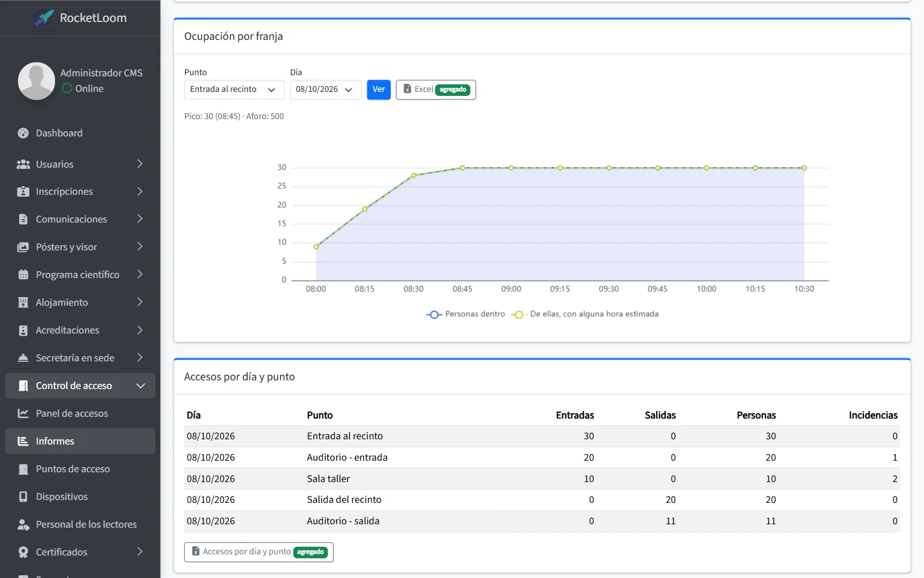Image resolution: width=924 pixels, height=578 pixels.
Task: Open the Punto dropdown 'Entrada al recinto'
Action: coord(234,90)
